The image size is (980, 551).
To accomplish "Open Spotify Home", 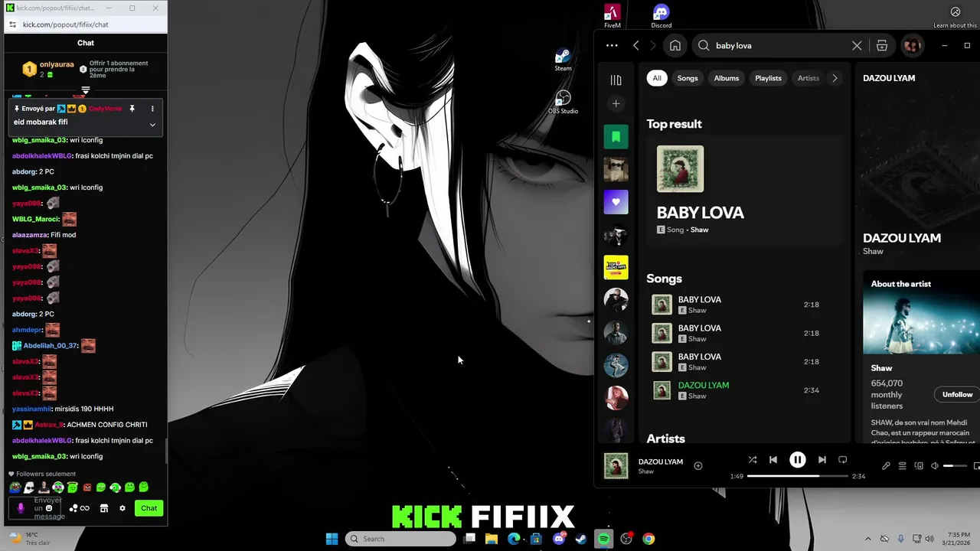I will (675, 46).
